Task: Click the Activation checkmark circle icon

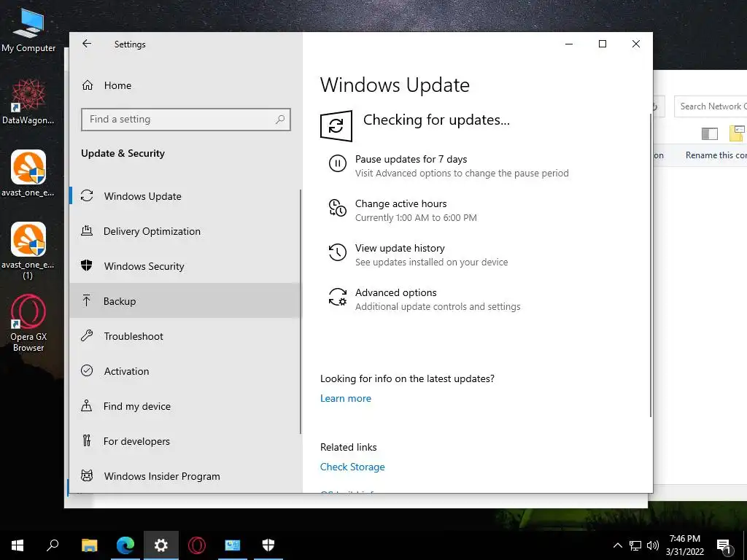Action: [87, 370]
